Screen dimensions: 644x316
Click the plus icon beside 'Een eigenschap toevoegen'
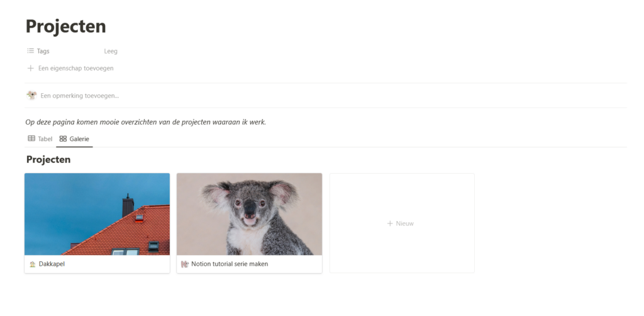click(x=30, y=68)
